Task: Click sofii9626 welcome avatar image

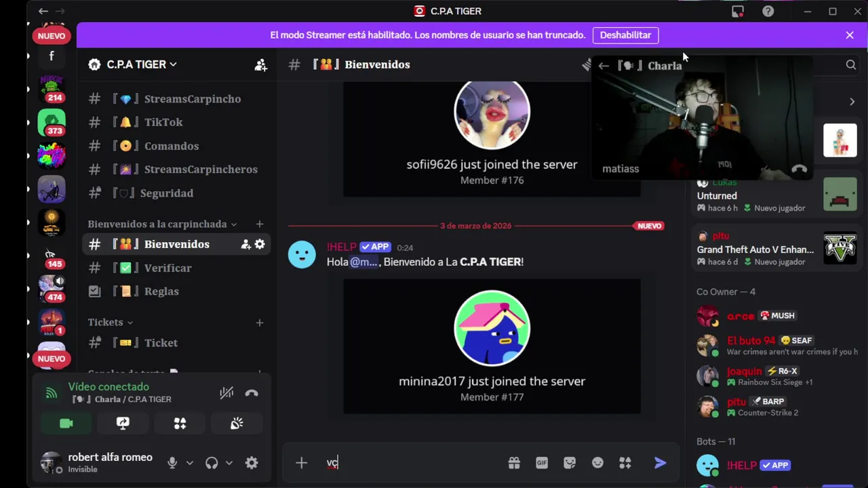Action: point(492,113)
